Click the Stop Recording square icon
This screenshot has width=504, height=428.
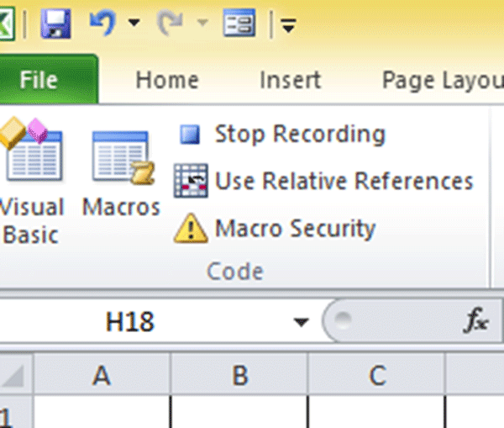pos(190,135)
